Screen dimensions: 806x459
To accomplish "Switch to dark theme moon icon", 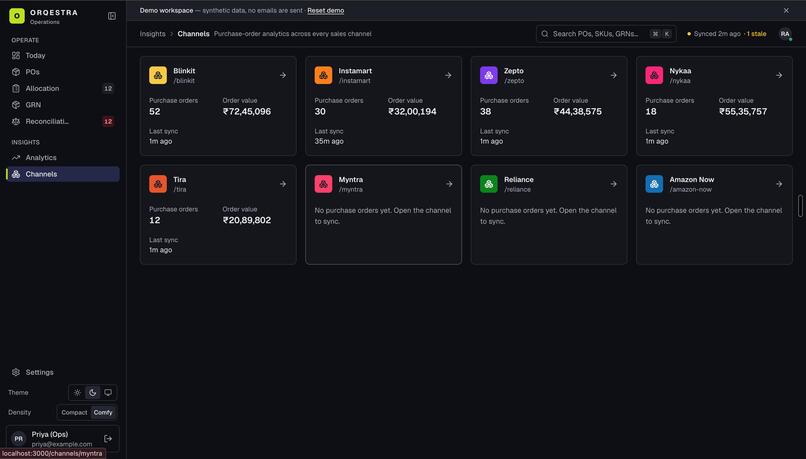I will tap(93, 393).
